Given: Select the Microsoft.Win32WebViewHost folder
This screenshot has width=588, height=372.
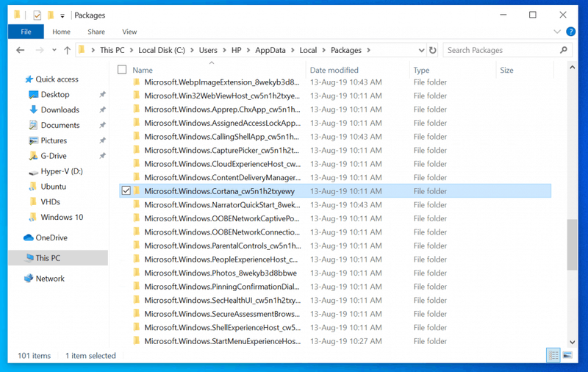Looking at the screenshot, I should coord(222,96).
